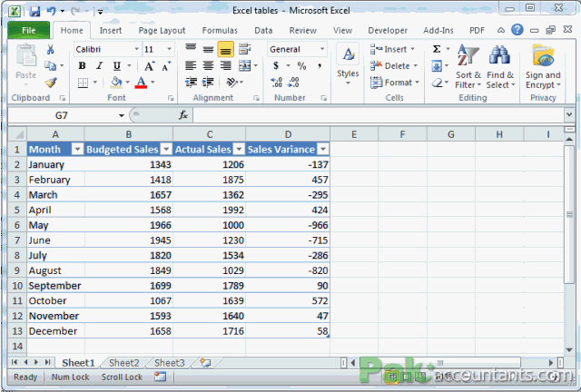Select the Format Painter brush

pyautogui.click(x=51, y=83)
